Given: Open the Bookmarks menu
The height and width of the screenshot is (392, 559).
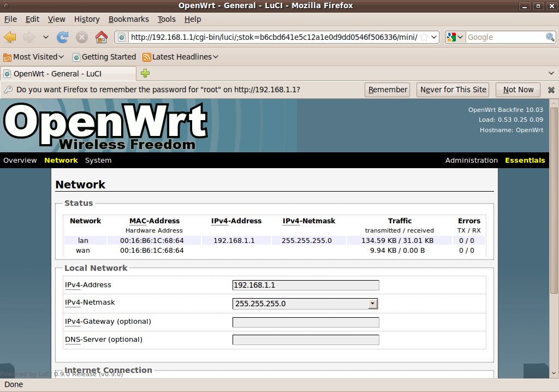Looking at the screenshot, I should coord(128,19).
